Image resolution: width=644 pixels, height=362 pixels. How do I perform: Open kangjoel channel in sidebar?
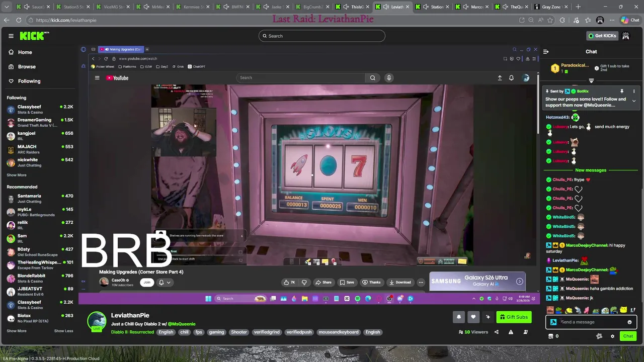point(39,136)
